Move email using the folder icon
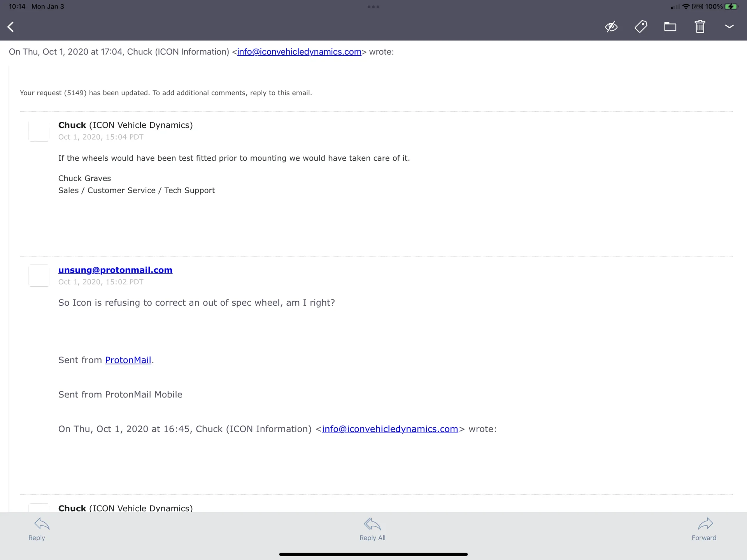 670,27
